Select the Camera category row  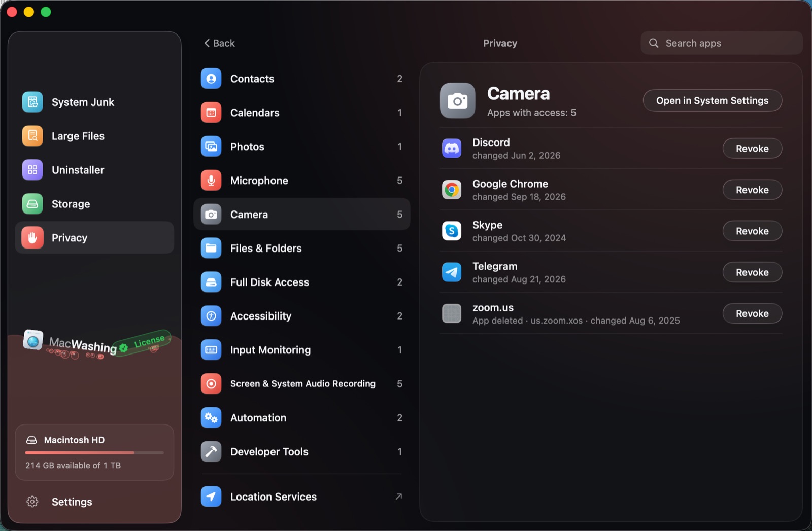(302, 214)
